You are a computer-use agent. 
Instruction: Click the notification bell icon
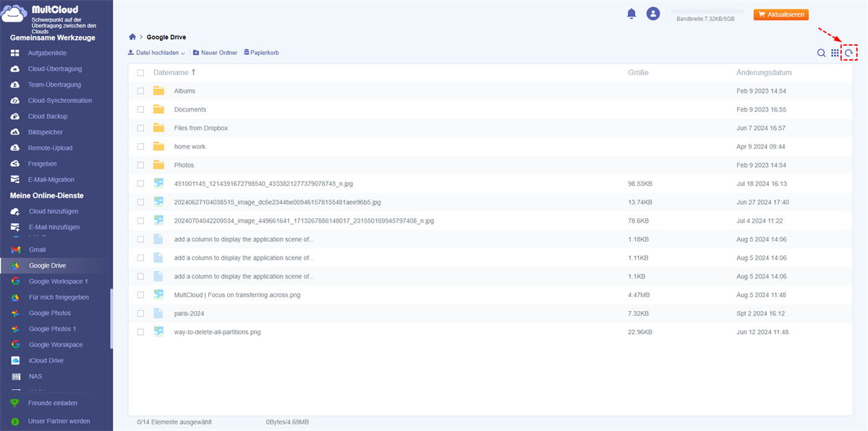(631, 14)
